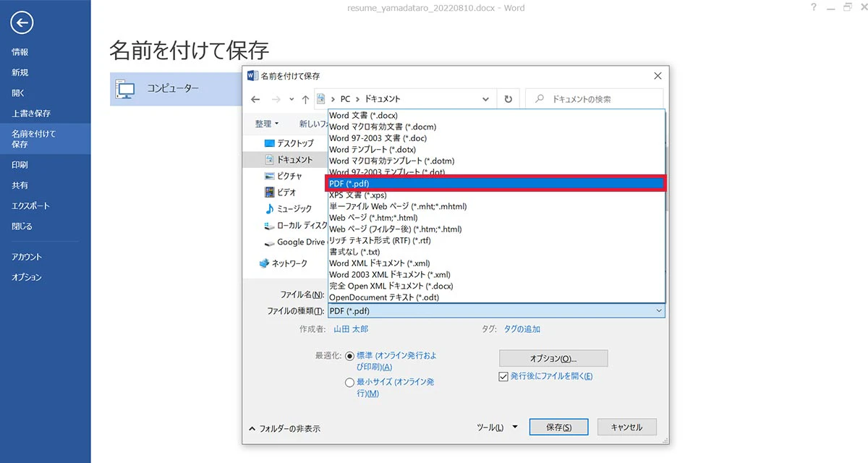
Task: Click the author name 山田 太郎
Action: coord(351,329)
